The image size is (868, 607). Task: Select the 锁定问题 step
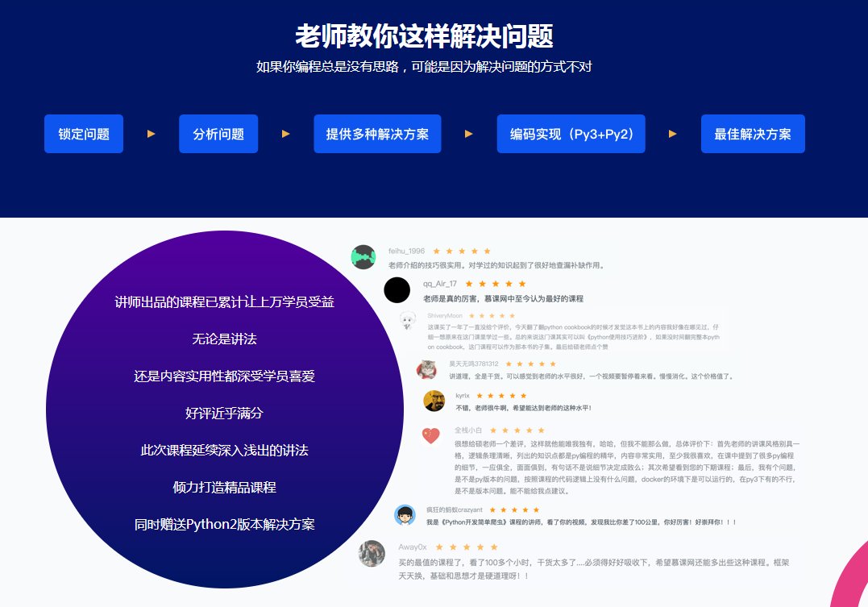coord(84,134)
